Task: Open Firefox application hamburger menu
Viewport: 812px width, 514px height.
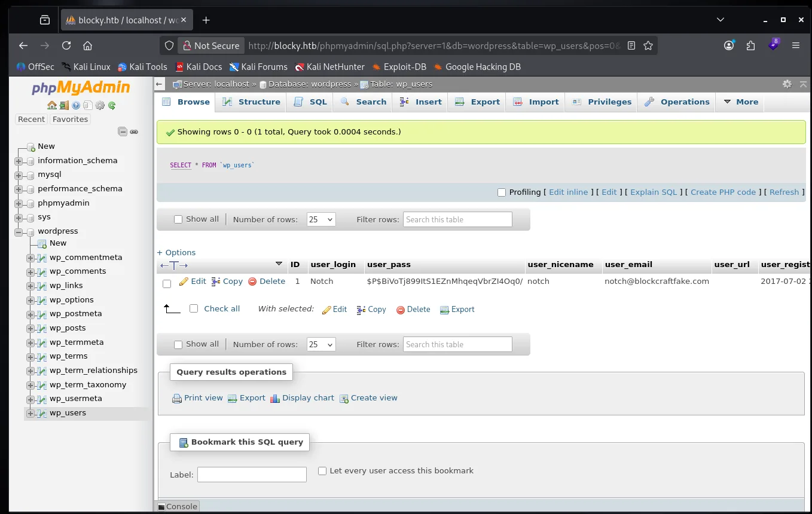Action: [x=795, y=45]
